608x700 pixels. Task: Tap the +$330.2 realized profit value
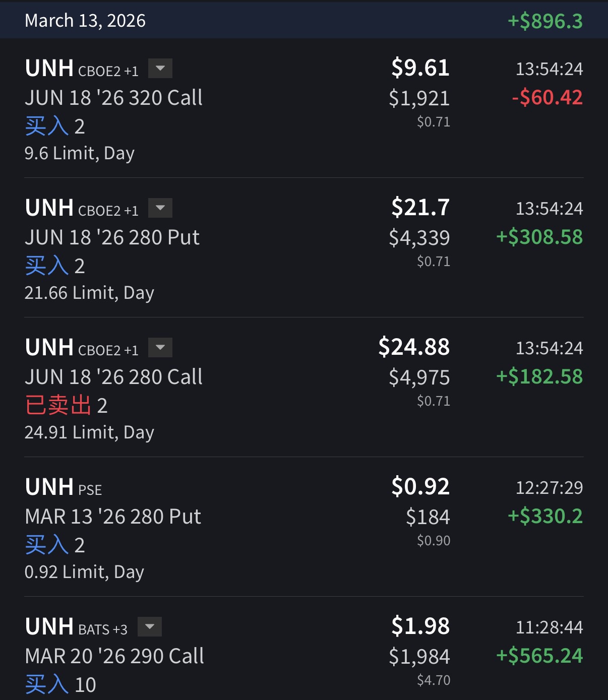click(x=545, y=516)
